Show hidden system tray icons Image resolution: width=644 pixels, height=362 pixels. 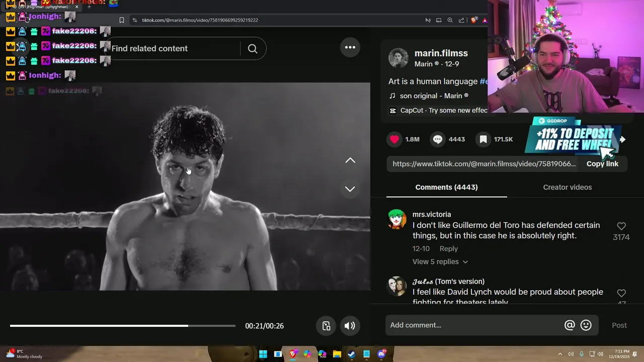[560, 354]
